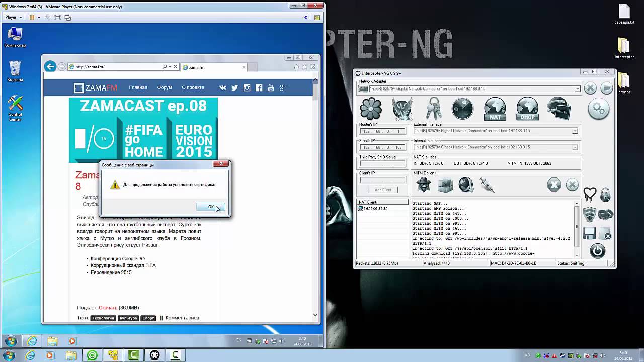Select the spy hat MiTM option icon
The image size is (644, 362).
(x=424, y=185)
